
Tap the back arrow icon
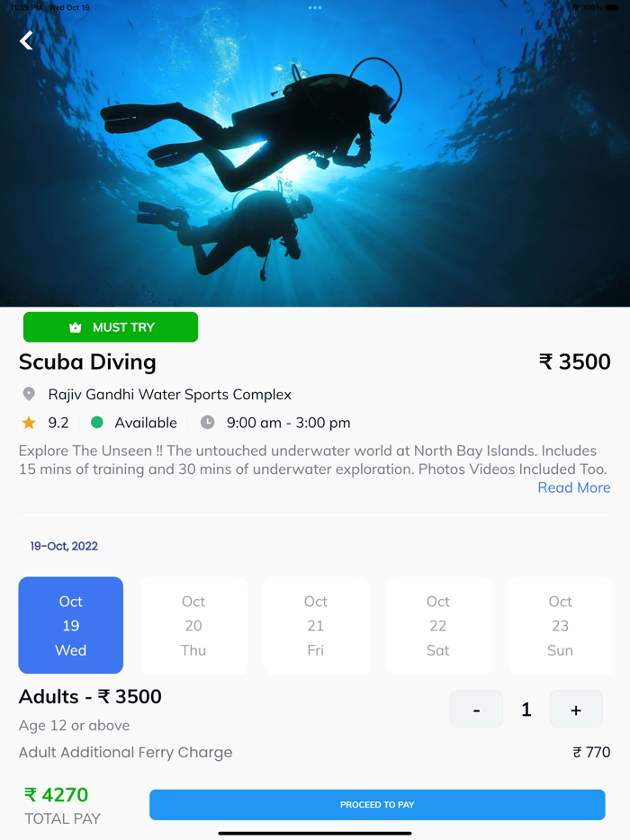[x=27, y=40]
